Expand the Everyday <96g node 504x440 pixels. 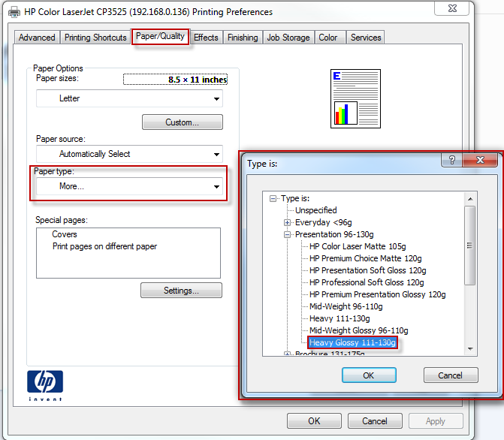(287, 222)
